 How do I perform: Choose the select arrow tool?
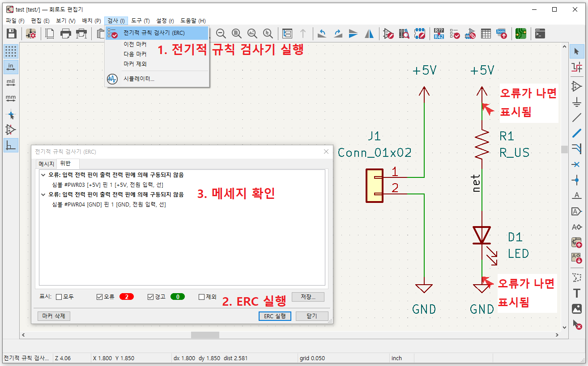pos(577,51)
